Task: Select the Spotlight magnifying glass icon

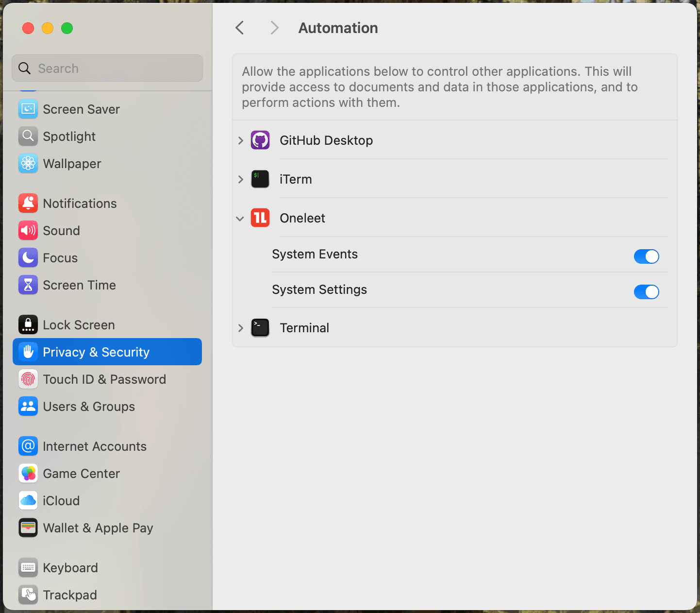Action: coord(28,136)
